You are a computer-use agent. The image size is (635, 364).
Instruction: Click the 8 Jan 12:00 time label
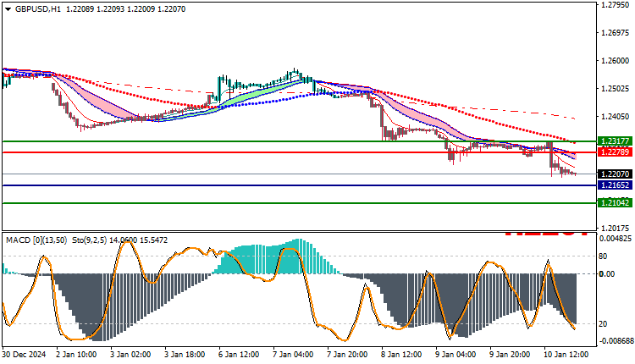click(x=401, y=355)
